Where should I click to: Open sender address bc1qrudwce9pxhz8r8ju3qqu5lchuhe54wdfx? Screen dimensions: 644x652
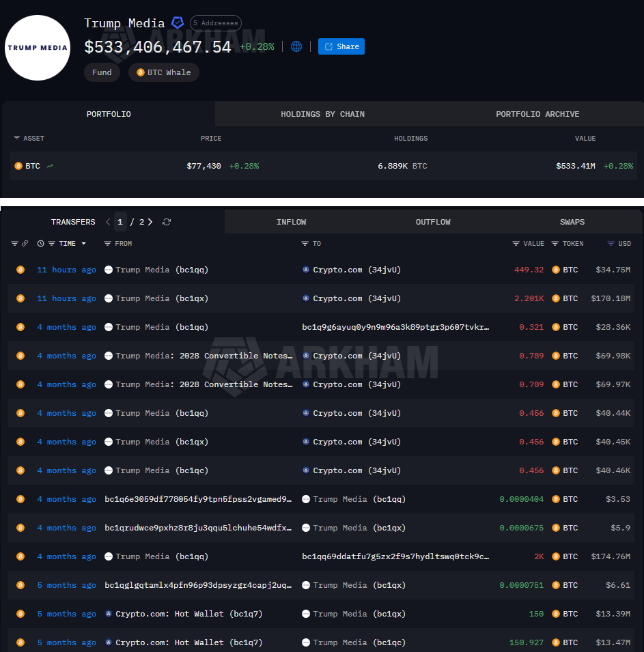(198, 528)
